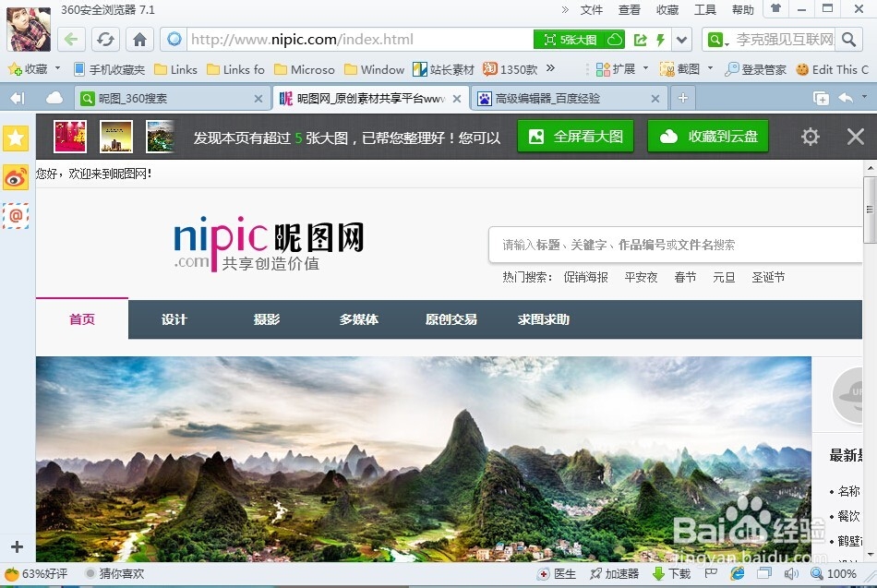
Task: Click hot search 圣诞节
Action: pyautogui.click(x=768, y=277)
